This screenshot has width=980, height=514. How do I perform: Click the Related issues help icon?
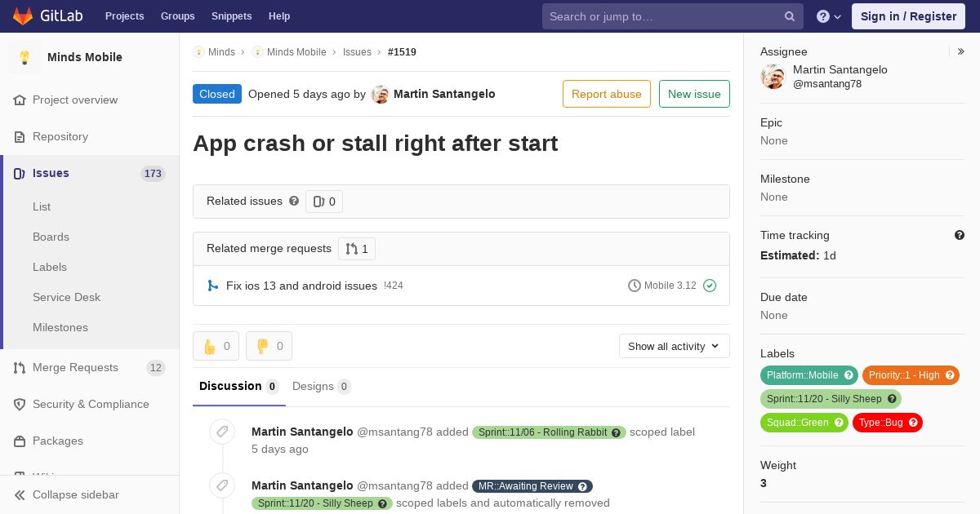pyautogui.click(x=294, y=201)
